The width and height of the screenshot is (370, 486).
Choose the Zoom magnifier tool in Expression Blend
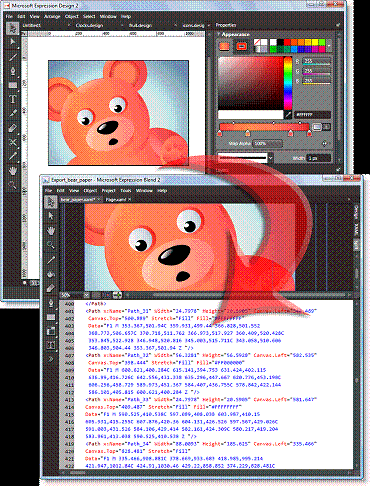point(51,245)
